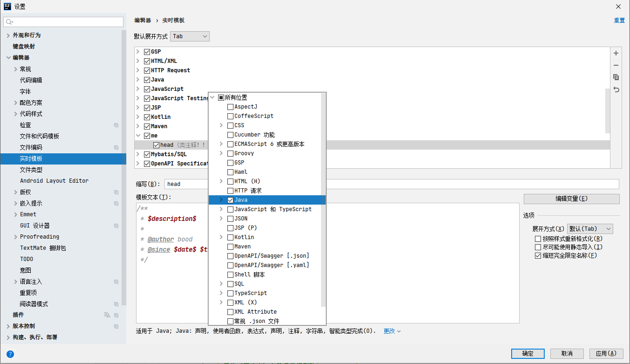Open 文件和代码模板 settings page

click(x=40, y=136)
